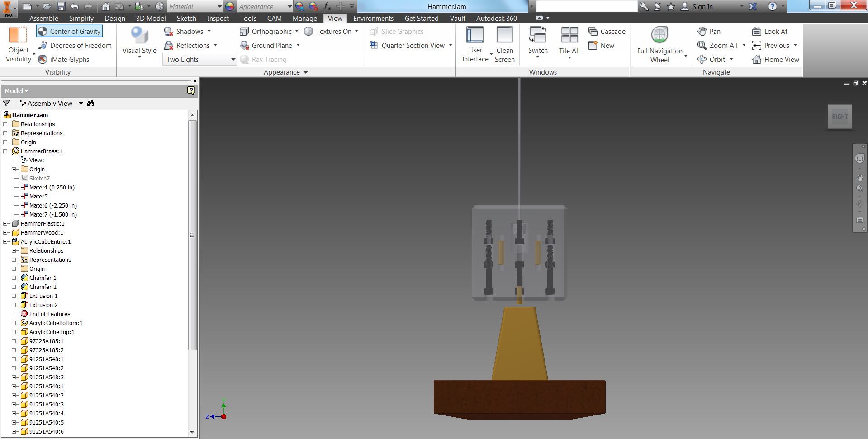Toggle Reflections in the Appearance panel
The height and width of the screenshot is (439, 868).
187,45
